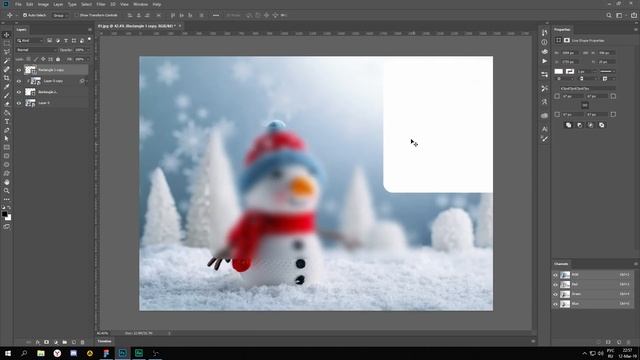Toggle visibility of the RGB channel

point(556,275)
